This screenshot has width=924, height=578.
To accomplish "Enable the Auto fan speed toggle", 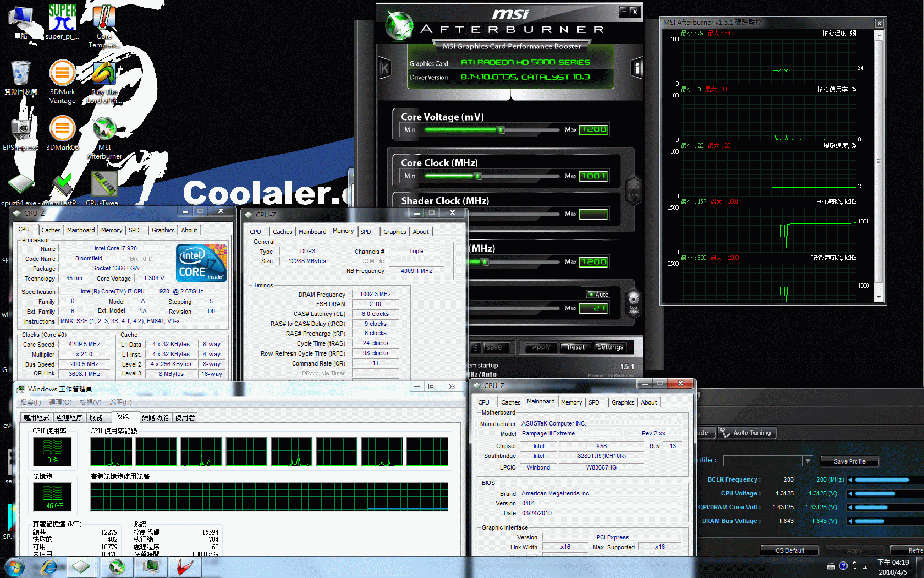I will pyautogui.click(x=598, y=295).
